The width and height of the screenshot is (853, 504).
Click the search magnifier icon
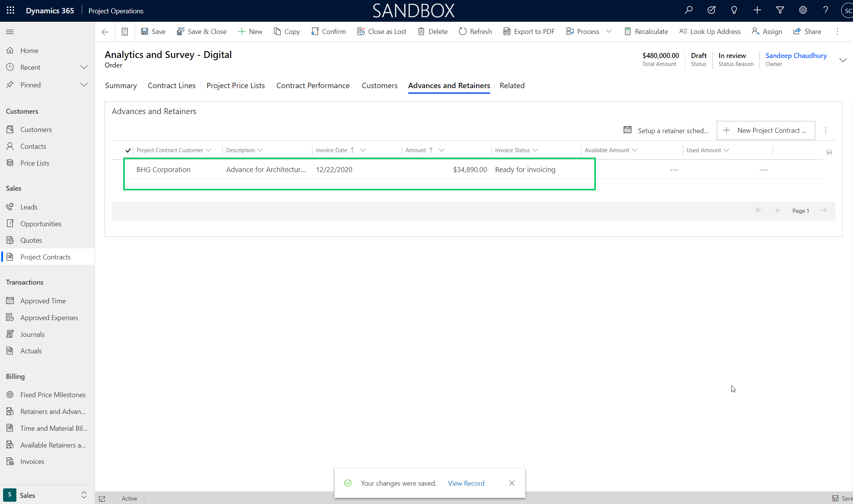[689, 11]
